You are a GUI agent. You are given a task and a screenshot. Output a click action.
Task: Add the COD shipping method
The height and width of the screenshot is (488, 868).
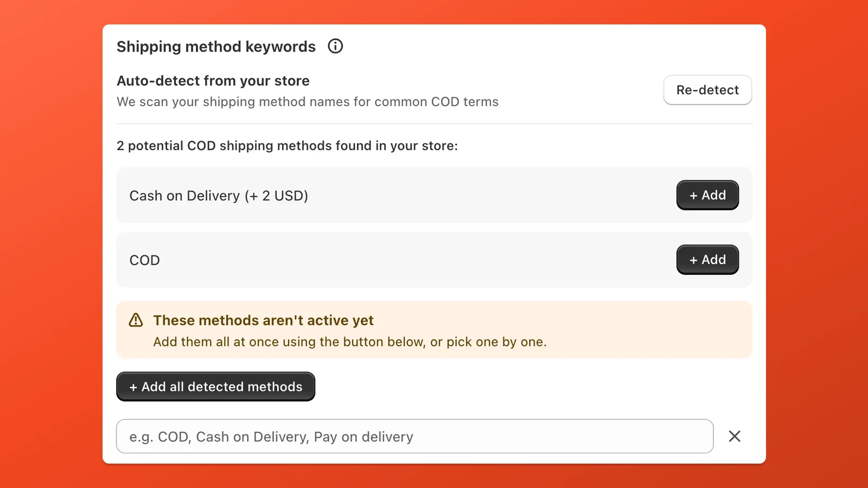pyautogui.click(x=707, y=260)
